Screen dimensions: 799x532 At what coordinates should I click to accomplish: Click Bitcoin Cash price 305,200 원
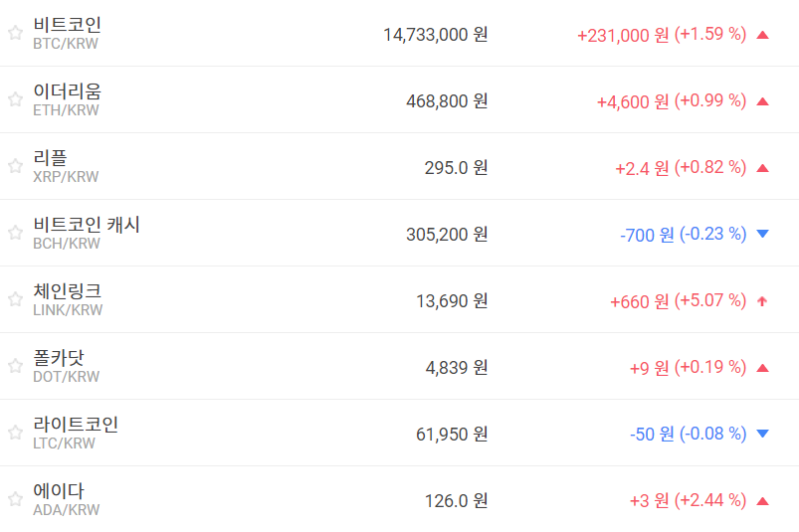pyautogui.click(x=447, y=235)
